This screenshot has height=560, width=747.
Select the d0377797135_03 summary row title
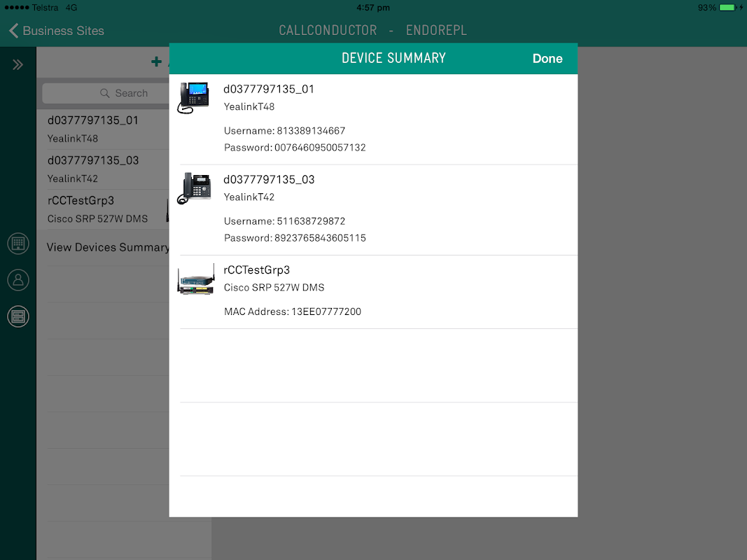tap(269, 179)
